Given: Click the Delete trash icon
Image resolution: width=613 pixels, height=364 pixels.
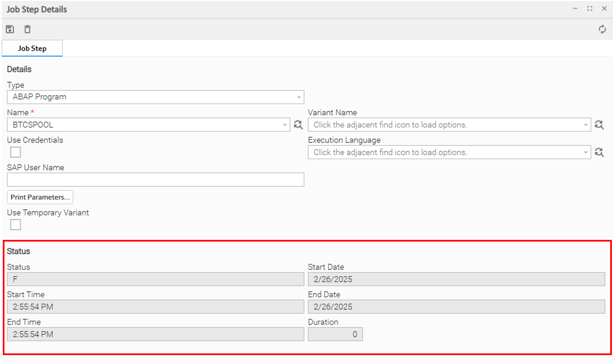Looking at the screenshot, I should click(27, 29).
